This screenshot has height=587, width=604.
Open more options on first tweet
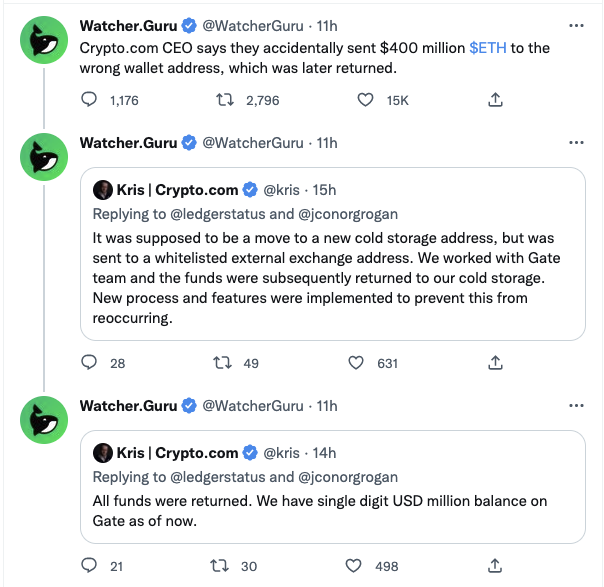point(576,24)
